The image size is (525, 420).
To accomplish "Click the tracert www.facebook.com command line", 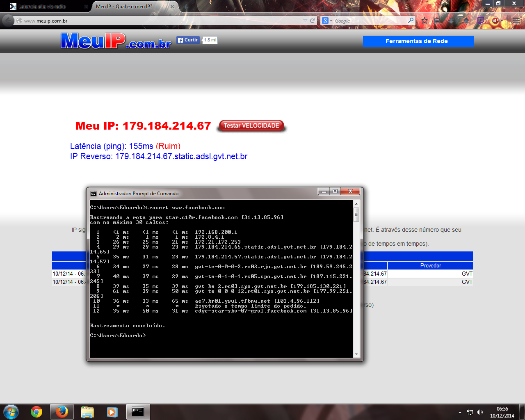I will coord(157,208).
